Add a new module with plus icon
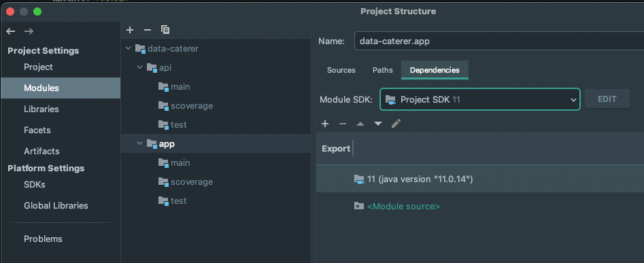Image resolution: width=644 pixels, height=263 pixels. click(x=130, y=29)
